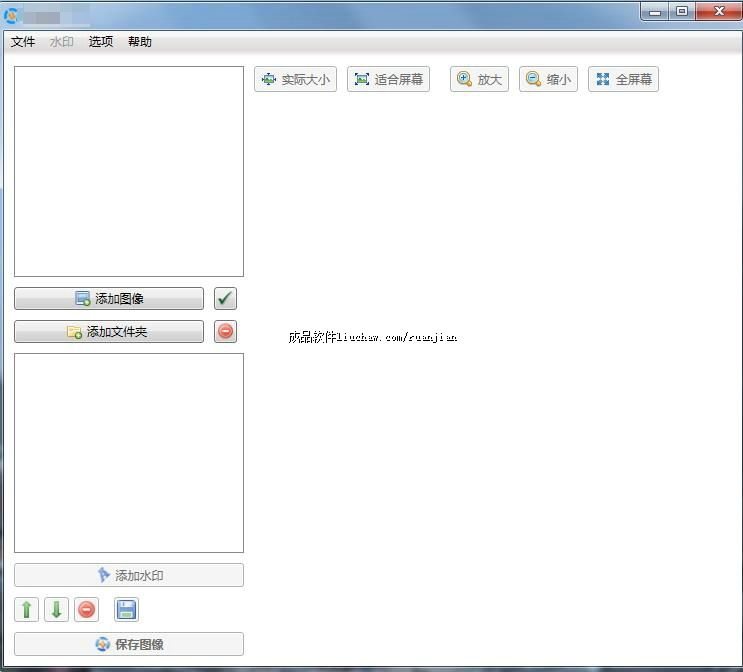The image size is (743, 672).
Task: Click inside the upper image list box
Action: point(129,171)
